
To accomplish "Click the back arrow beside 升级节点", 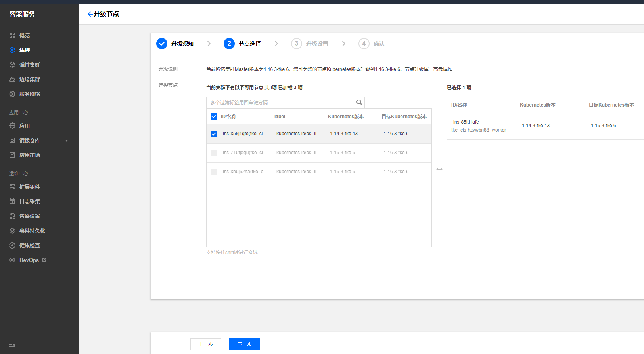I will (x=90, y=14).
